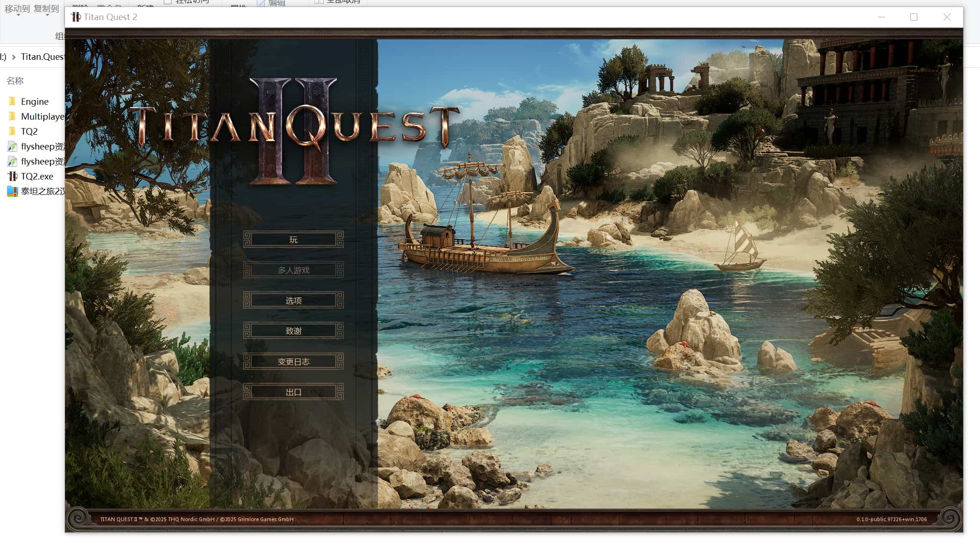Sort files by the 名称 column header
Screen dimensions: 980x545
[15, 80]
